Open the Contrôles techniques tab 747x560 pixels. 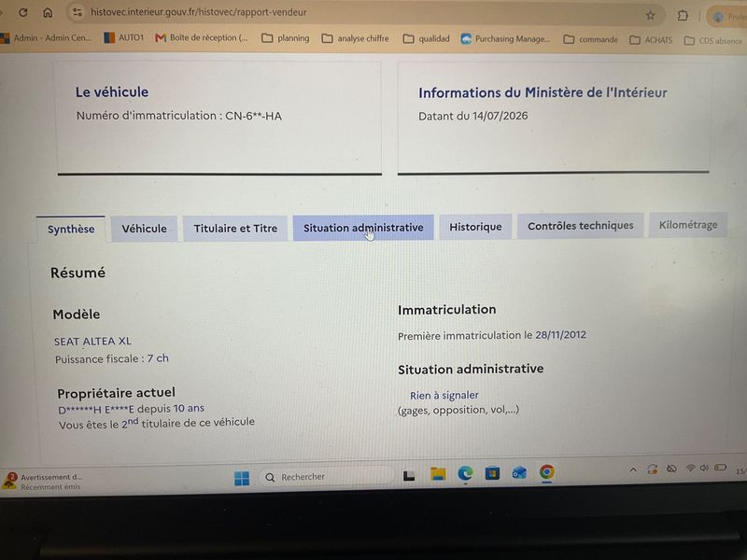580,226
